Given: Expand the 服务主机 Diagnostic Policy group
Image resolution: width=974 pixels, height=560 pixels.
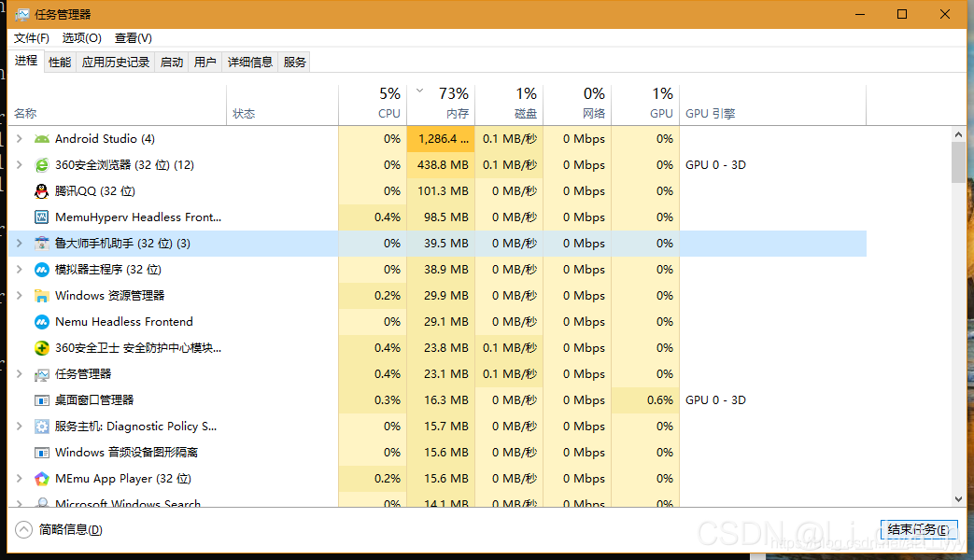Looking at the screenshot, I should (20, 426).
